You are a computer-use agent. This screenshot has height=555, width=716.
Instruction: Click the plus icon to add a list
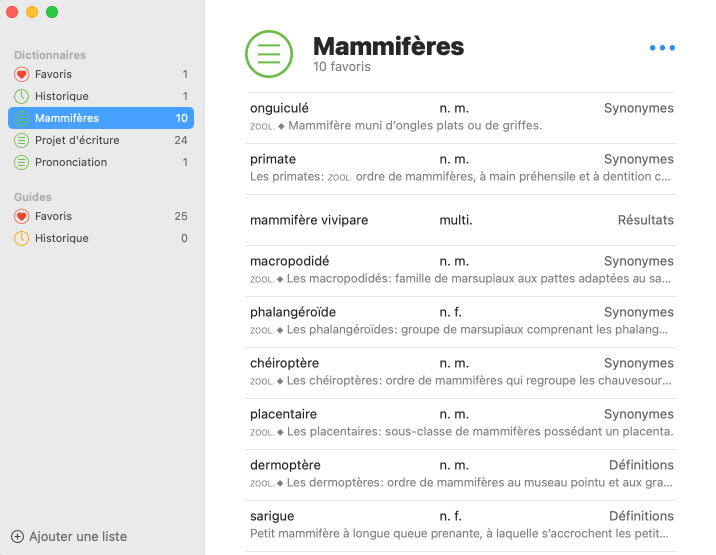(x=17, y=536)
